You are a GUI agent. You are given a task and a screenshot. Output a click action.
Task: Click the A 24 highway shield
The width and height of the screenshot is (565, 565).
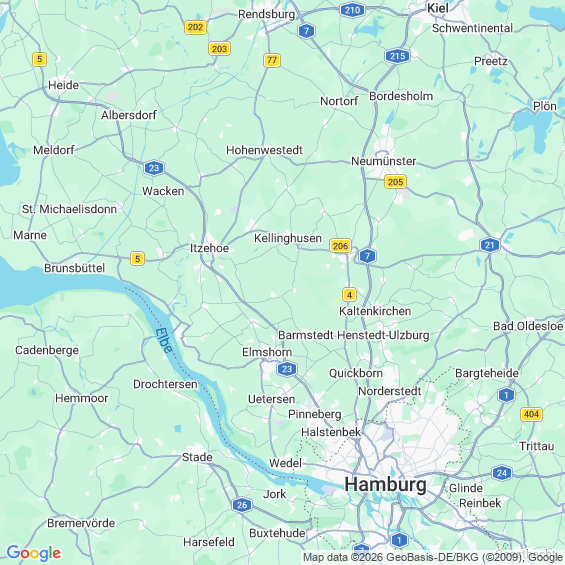[x=502, y=473]
